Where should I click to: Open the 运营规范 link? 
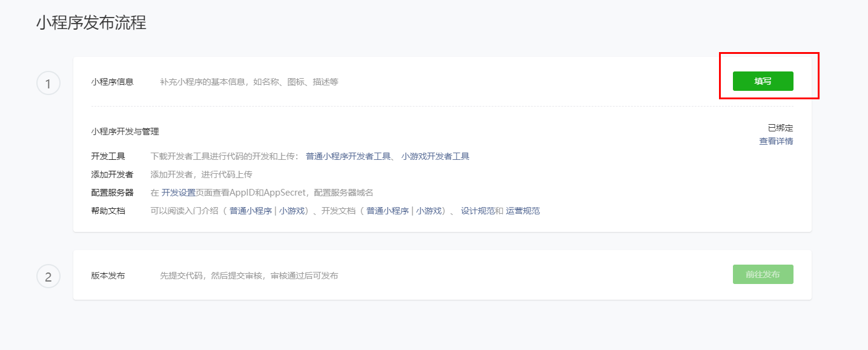click(523, 211)
